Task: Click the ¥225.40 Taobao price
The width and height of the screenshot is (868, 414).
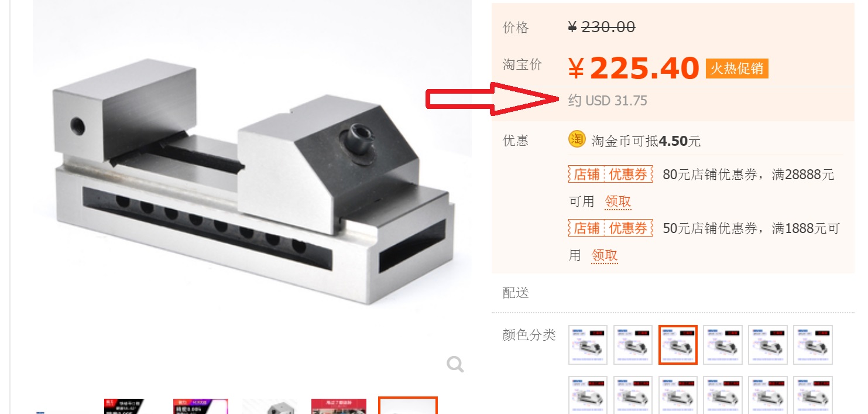Action: pyautogui.click(x=634, y=69)
